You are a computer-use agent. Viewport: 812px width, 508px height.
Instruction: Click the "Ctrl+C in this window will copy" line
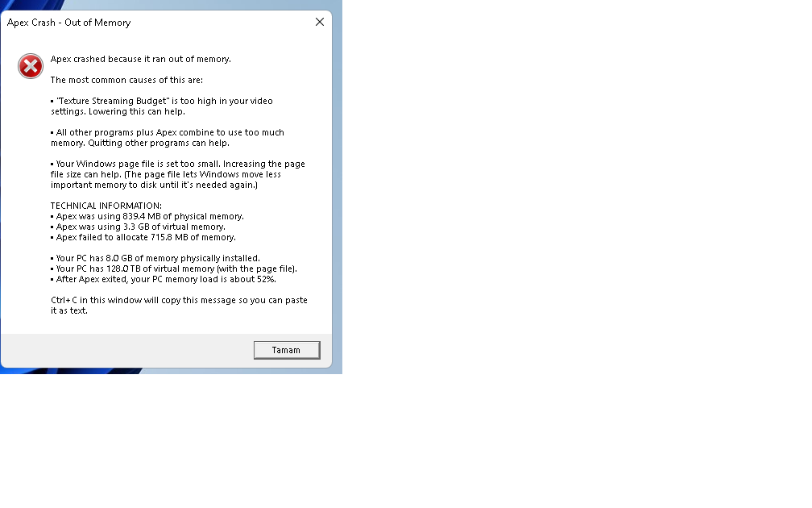179,300
